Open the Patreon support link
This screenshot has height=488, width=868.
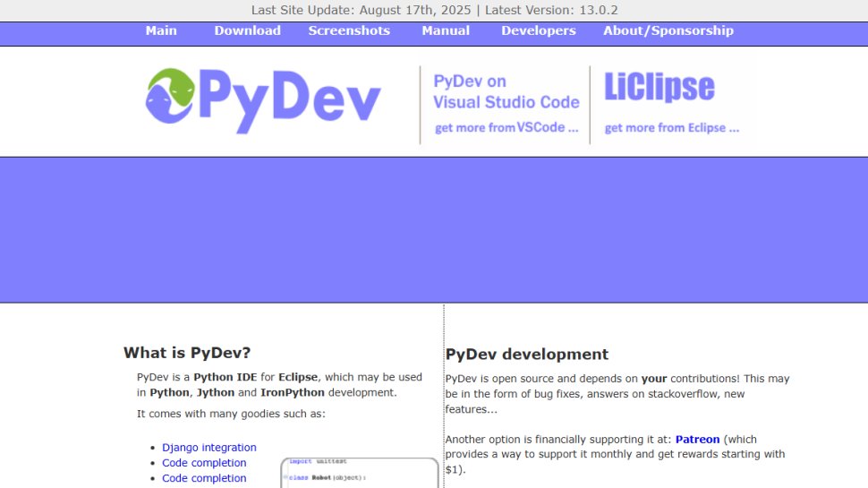697,440
